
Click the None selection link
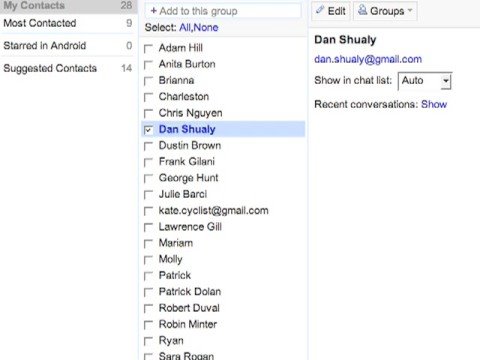[206, 27]
